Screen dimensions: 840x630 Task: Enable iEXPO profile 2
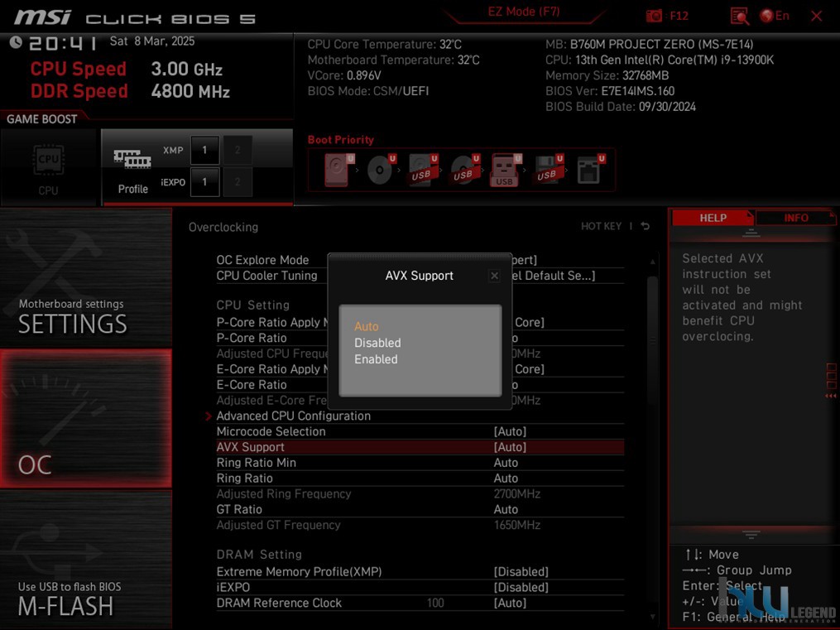[x=238, y=181]
